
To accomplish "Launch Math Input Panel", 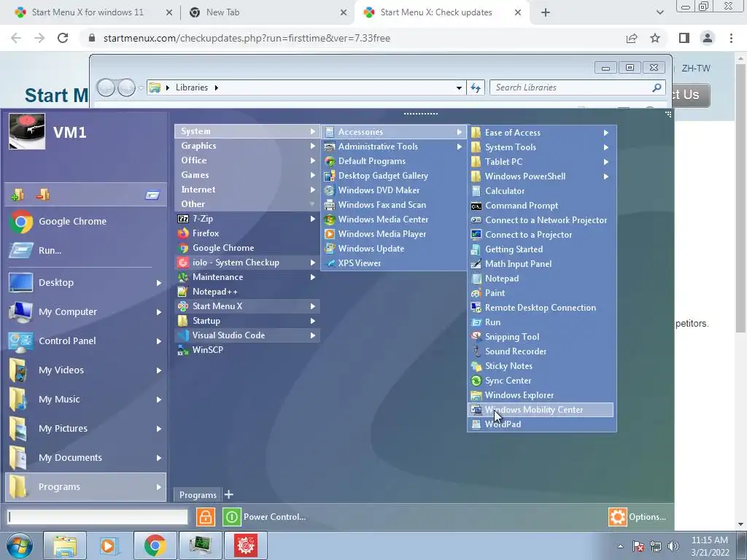I will tap(541, 264).
